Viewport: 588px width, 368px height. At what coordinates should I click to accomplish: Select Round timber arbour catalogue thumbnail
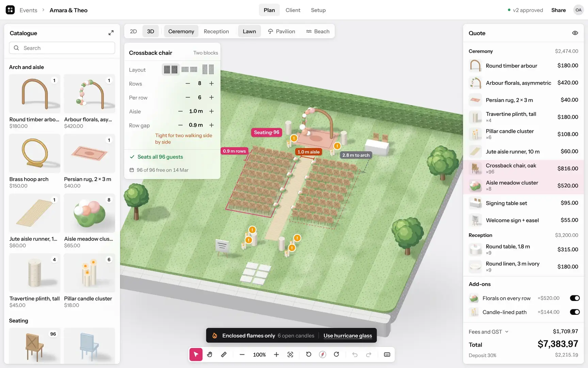[x=35, y=94]
